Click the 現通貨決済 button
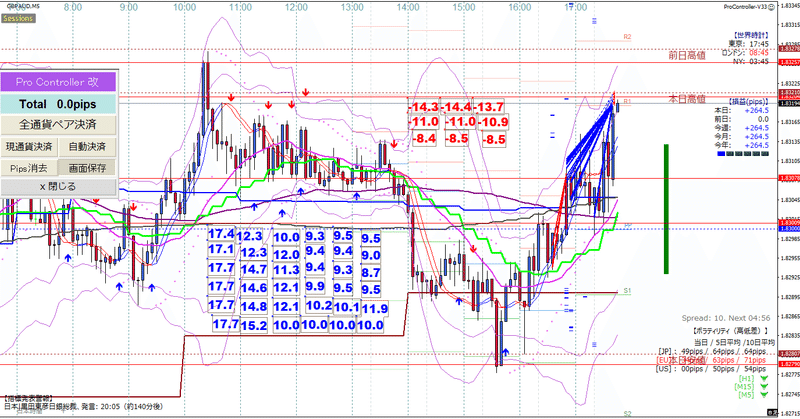Viewport: 800px width, 419px height. coord(29,147)
